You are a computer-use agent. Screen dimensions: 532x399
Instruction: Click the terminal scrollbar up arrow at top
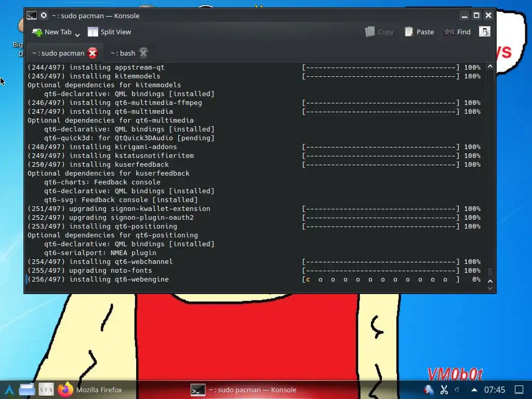click(x=490, y=66)
